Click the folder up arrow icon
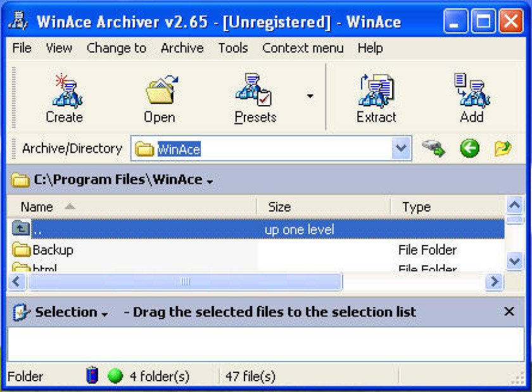Screen dimensions: 532x392 [x=502, y=148]
